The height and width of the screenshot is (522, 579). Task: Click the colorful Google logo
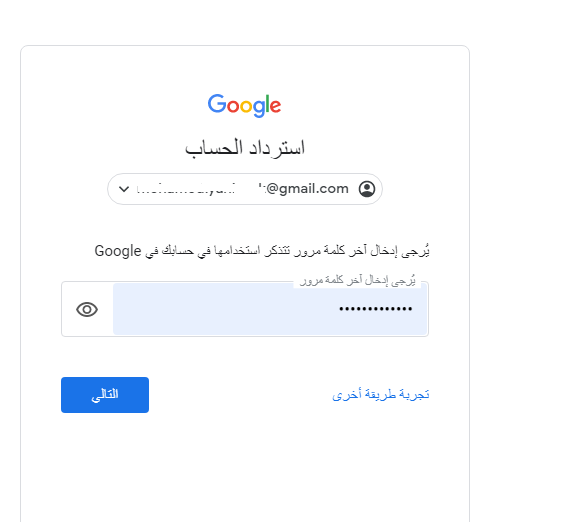point(244,105)
